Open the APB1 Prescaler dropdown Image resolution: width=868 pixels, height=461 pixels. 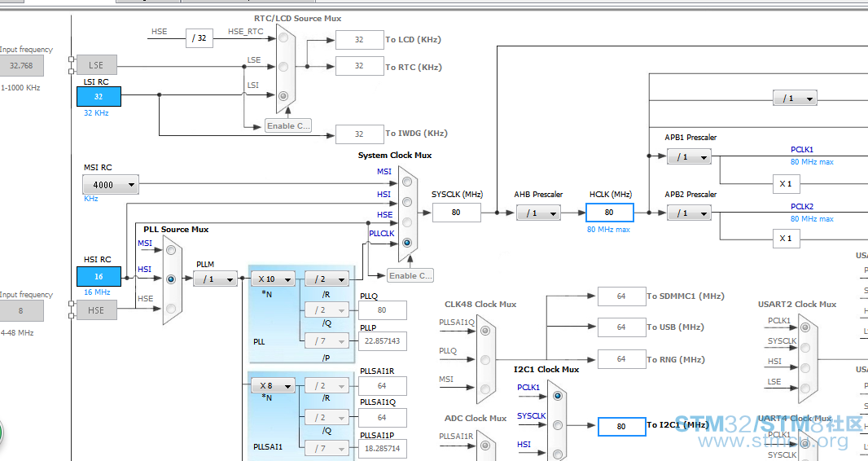tap(689, 156)
